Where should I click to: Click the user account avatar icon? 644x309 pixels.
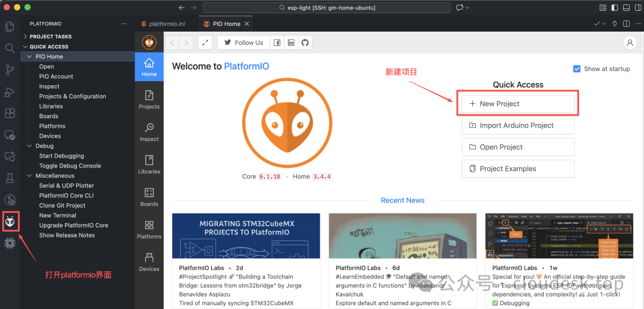click(x=630, y=43)
